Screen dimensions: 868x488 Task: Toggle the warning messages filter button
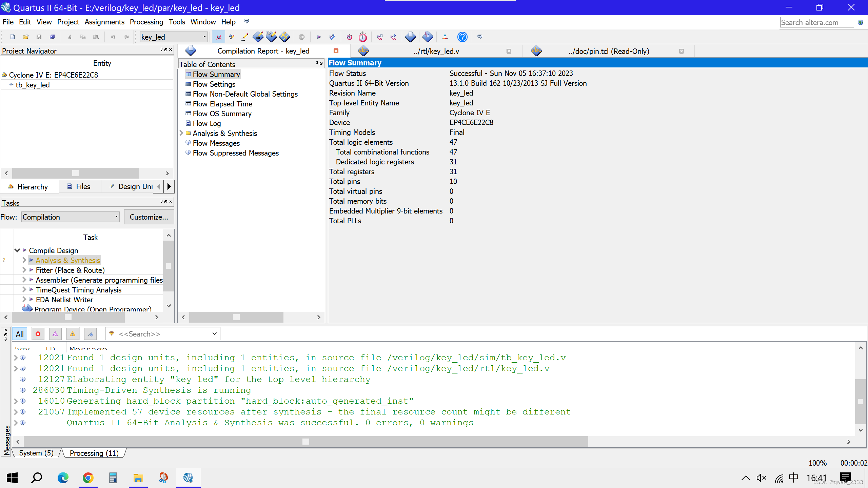[73, 334]
